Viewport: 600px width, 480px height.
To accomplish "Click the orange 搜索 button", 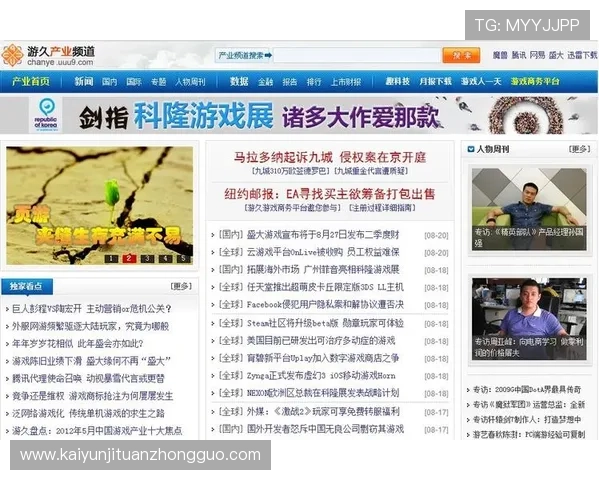I will (461, 56).
